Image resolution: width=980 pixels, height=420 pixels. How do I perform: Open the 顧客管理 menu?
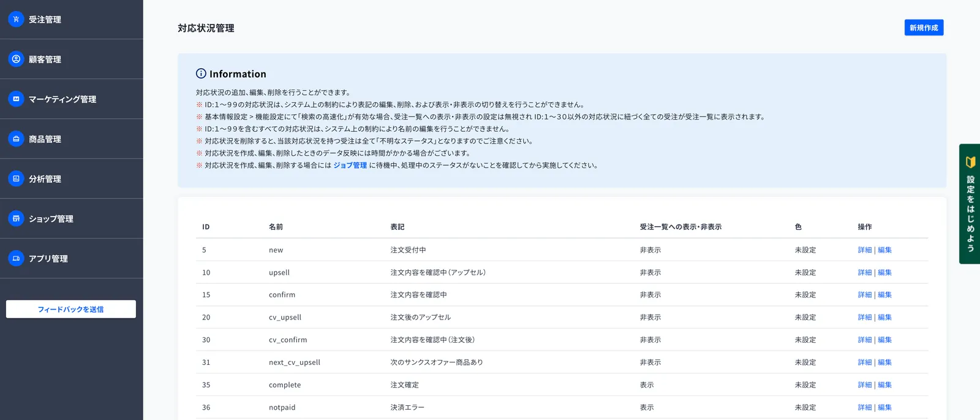(x=71, y=59)
